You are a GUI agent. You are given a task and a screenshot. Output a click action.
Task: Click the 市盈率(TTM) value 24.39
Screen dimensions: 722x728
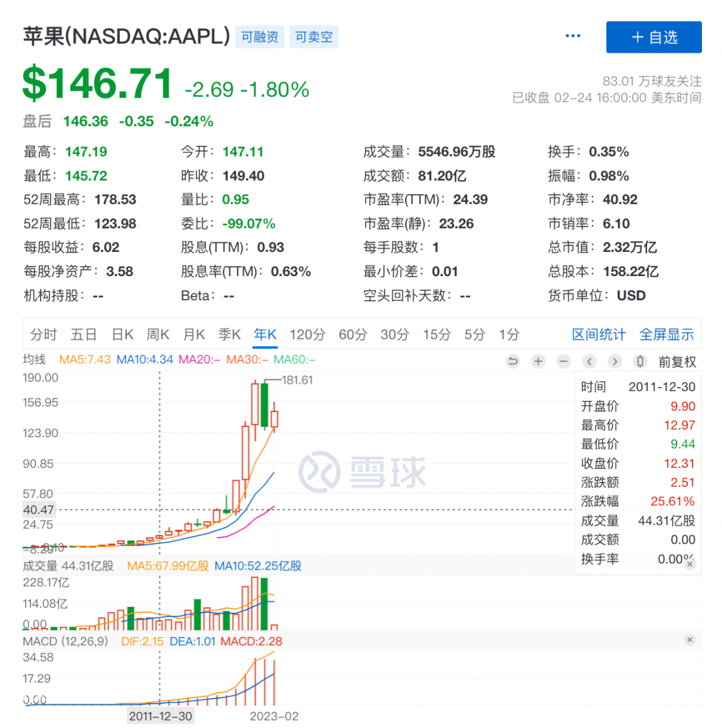pyautogui.click(x=471, y=200)
